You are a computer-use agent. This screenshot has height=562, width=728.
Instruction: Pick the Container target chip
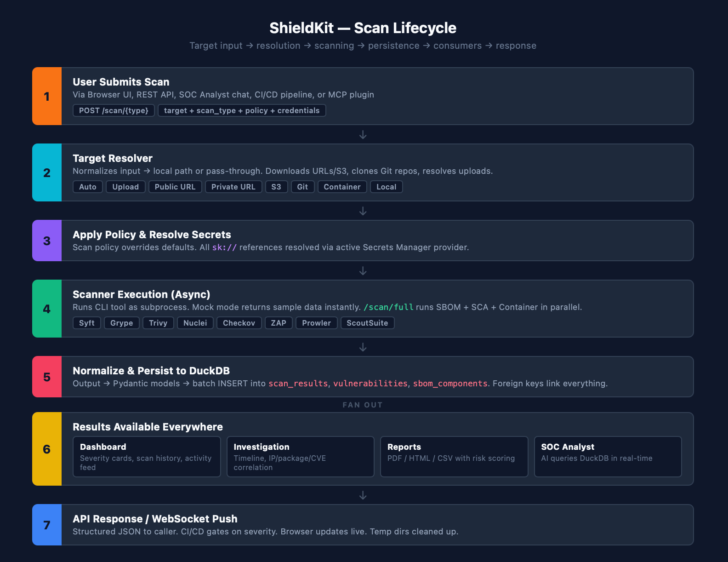[342, 187]
